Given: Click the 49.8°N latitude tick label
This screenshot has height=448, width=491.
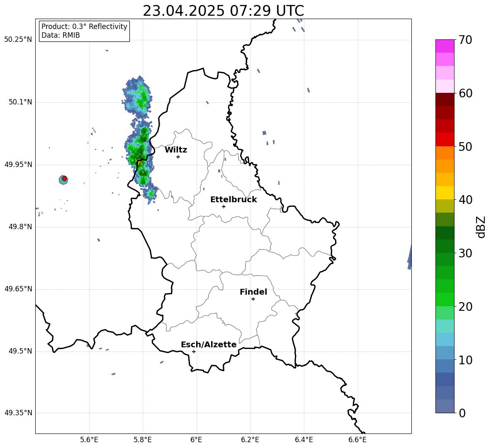Looking at the screenshot, I should (20, 227).
